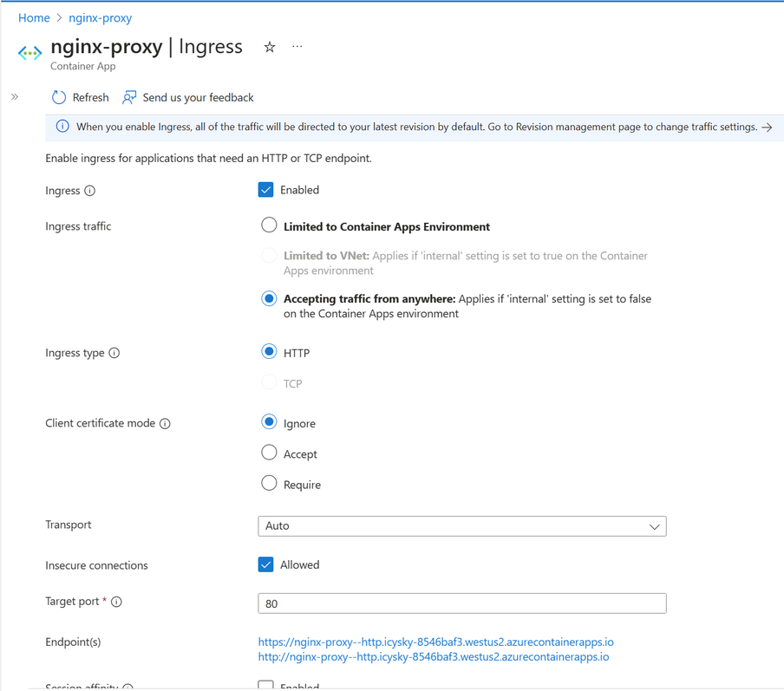Click the feedback person icon
Image resolution: width=784 pixels, height=691 pixels.
point(129,97)
